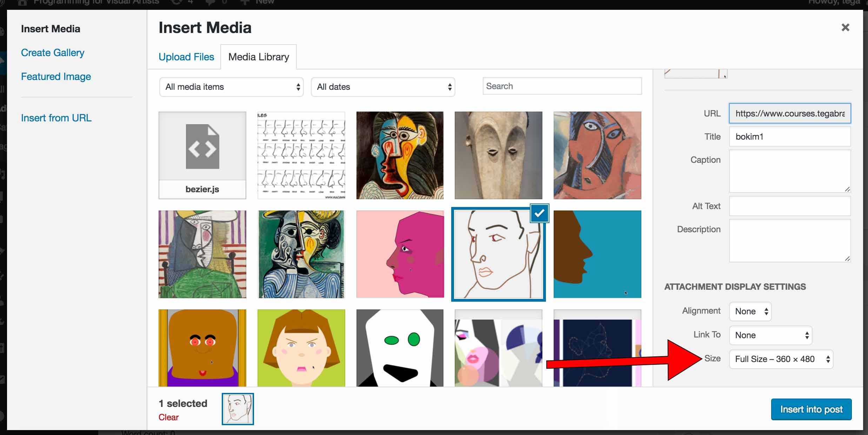Select red cubist face painting thumbnail
The width and height of the screenshot is (868, 435).
[x=597, y=155]
